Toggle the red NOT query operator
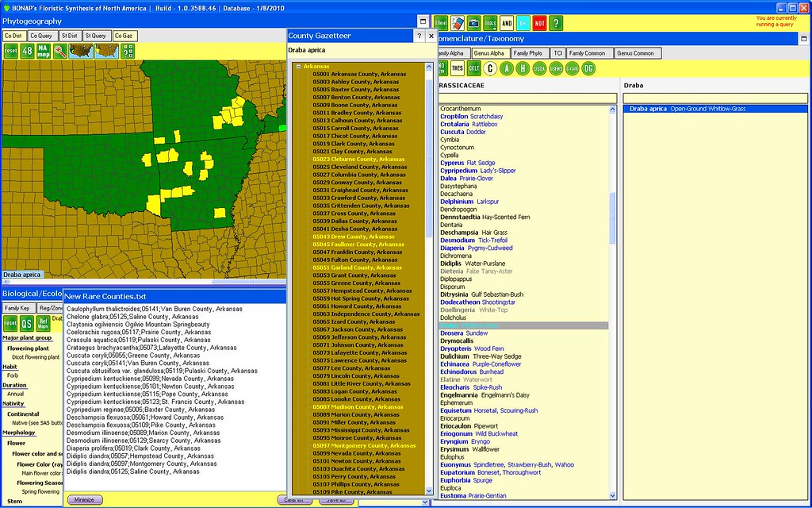Image resolution: width=812 pixels, height=508 pixels. click(539, 23)
